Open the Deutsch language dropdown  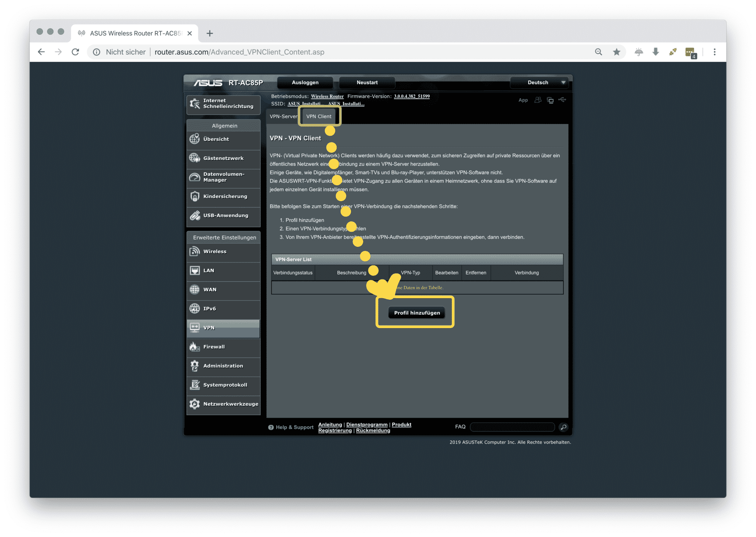coord(540,82)
